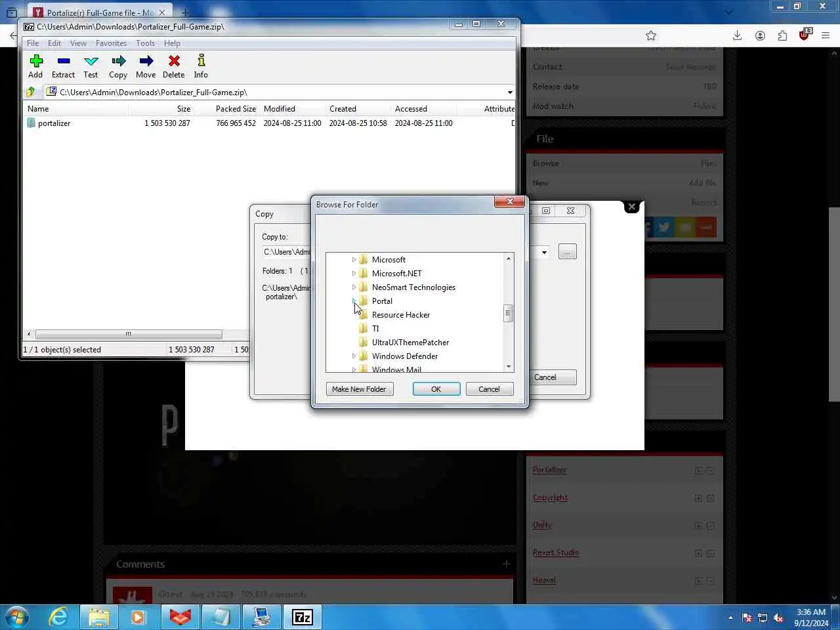The image size is (840, 630).
Task: Open Internet Explorer from the taskbar
Action: 59,617
